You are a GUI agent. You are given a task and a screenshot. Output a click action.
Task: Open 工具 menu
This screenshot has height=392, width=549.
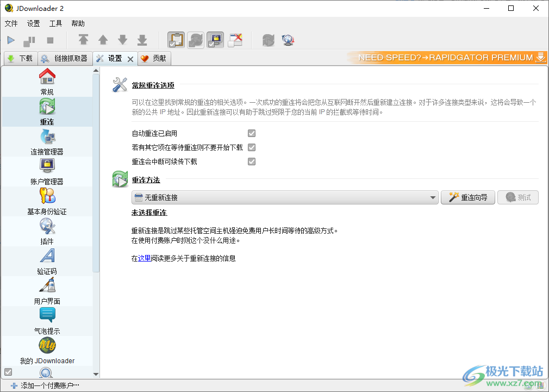pos(55,23)
